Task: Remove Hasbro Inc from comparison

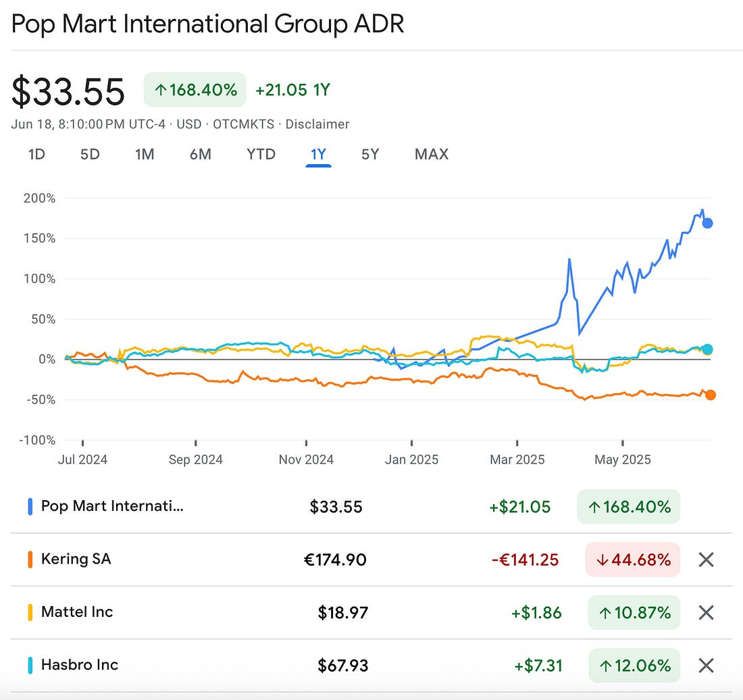Action: [706, 666]
